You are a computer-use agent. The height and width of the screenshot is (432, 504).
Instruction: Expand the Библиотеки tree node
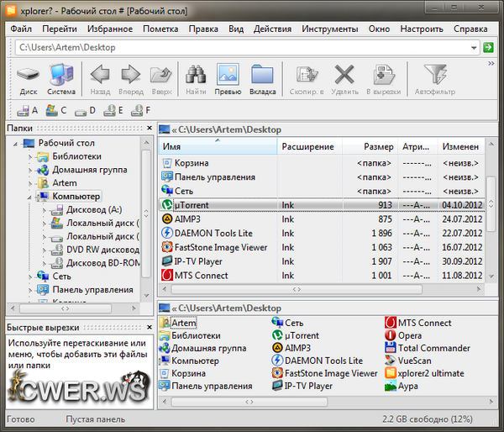pos(33,156)
